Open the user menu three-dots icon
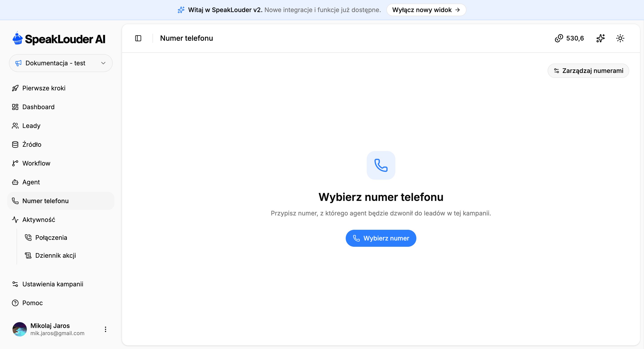The height and width of the screenshot is (349, 644). tap(106, 329)
